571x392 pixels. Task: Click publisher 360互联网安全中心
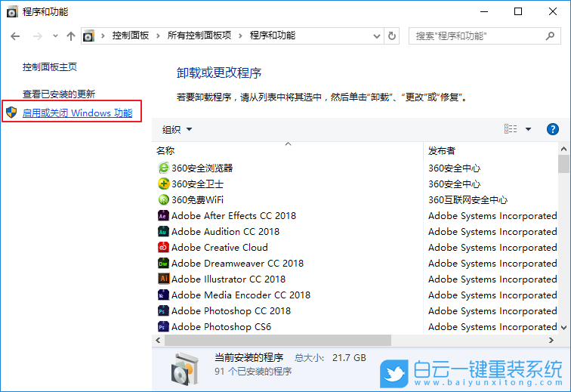coord(468,199)
